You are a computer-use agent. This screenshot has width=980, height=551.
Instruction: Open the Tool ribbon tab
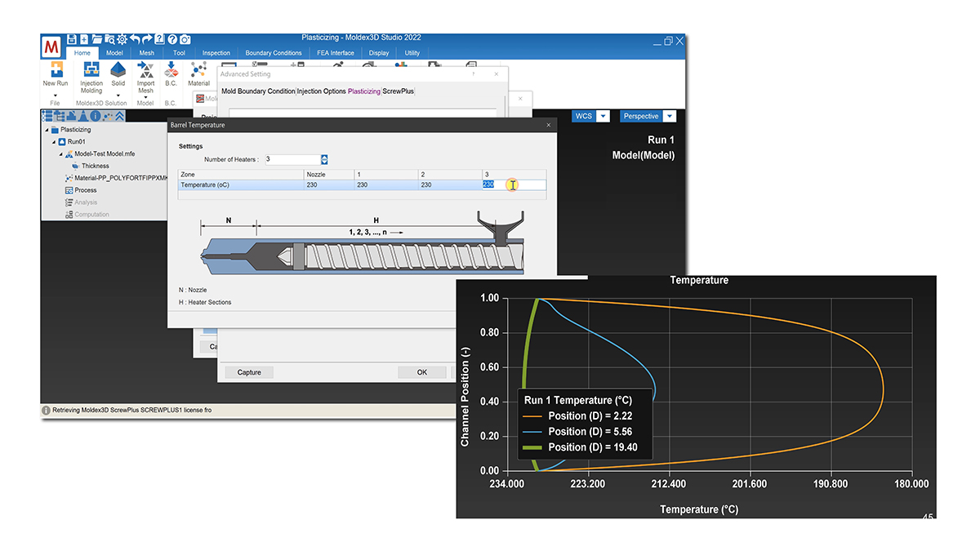click(x=179, y=53)
